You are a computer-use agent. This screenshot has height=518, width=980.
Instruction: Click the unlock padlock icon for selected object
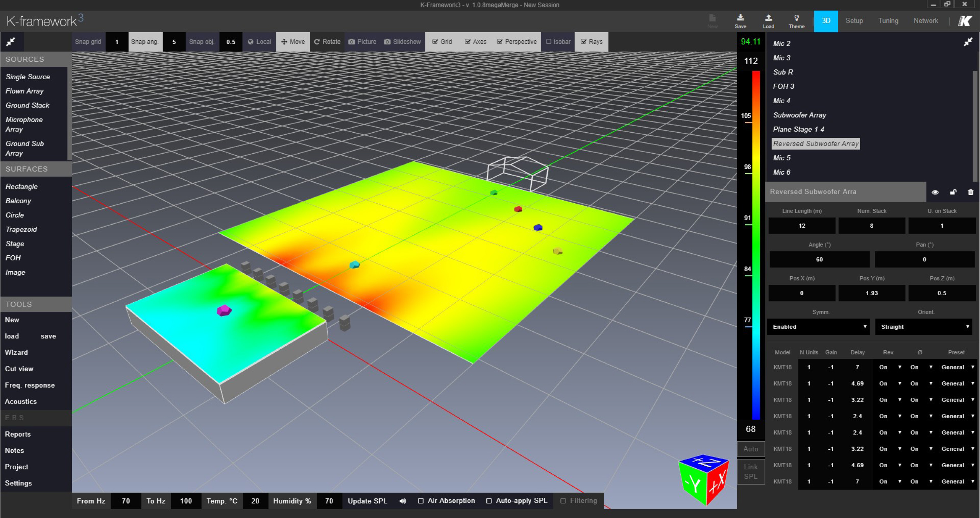click(x=953, y=192)
